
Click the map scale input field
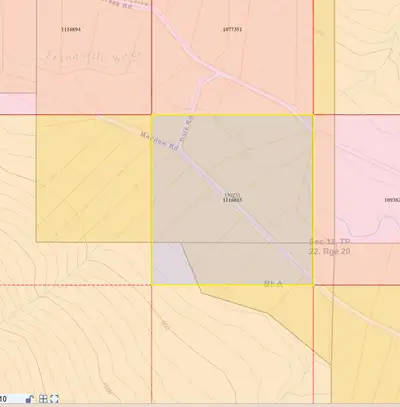pos(12,399)
